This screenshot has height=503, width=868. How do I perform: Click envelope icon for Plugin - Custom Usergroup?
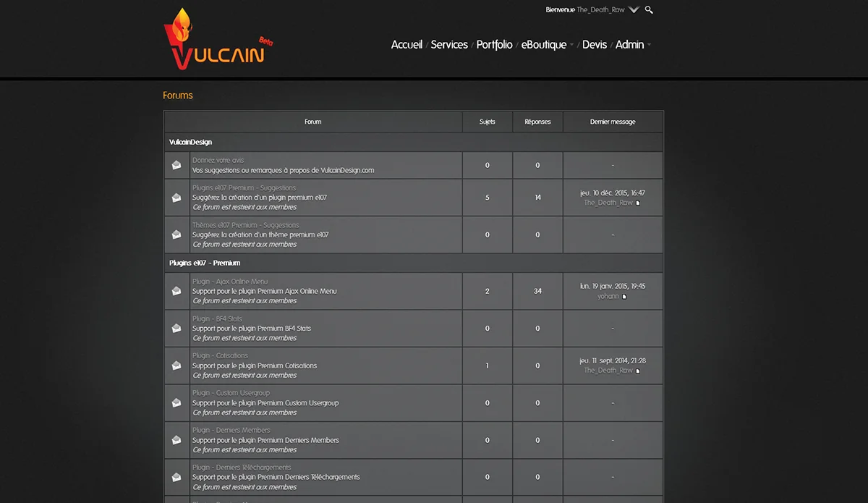(x=176, y=402)
